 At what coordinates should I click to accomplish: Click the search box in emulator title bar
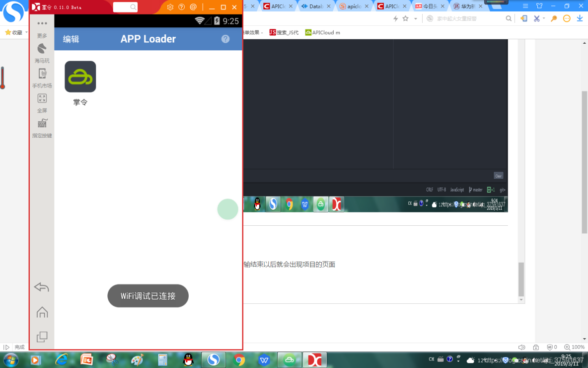pyautogui.click(x=125, y=7)
